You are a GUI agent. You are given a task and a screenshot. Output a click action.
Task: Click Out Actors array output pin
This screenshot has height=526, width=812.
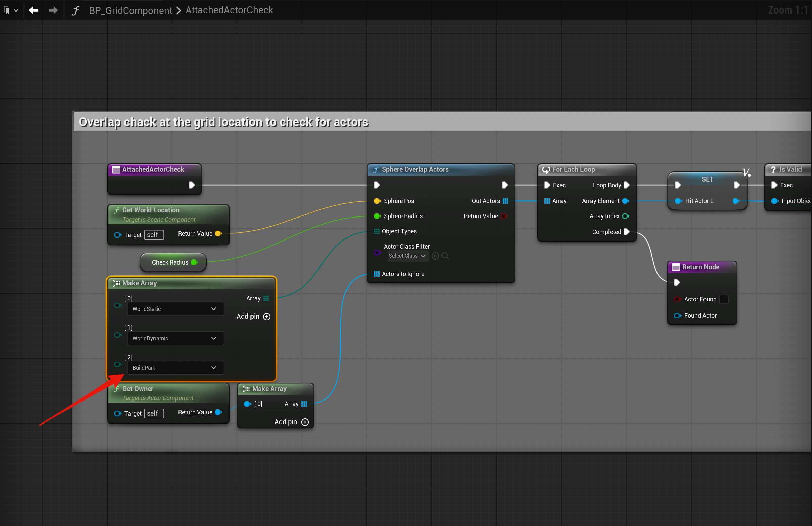click(x=505, y=201)
